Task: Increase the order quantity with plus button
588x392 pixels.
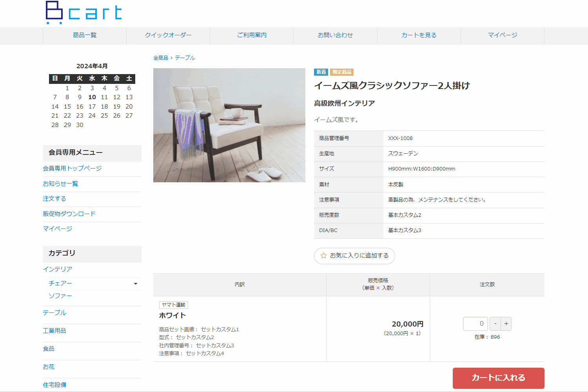Action: (506, 323)
